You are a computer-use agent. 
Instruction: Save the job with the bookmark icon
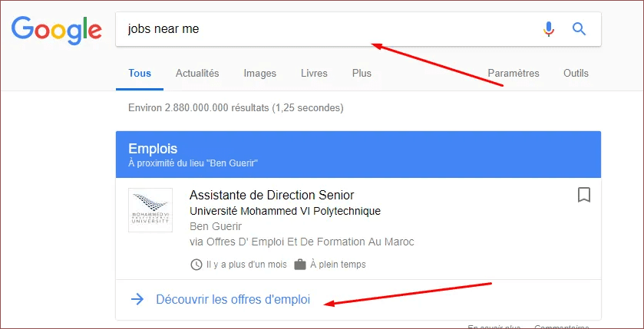click(584, 195)
